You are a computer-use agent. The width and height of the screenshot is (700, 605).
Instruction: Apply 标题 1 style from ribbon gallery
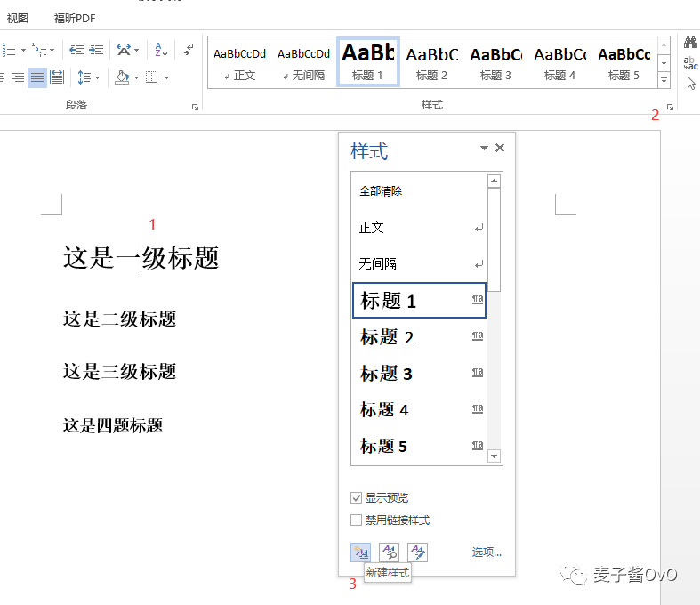click(x=368, y=62)
